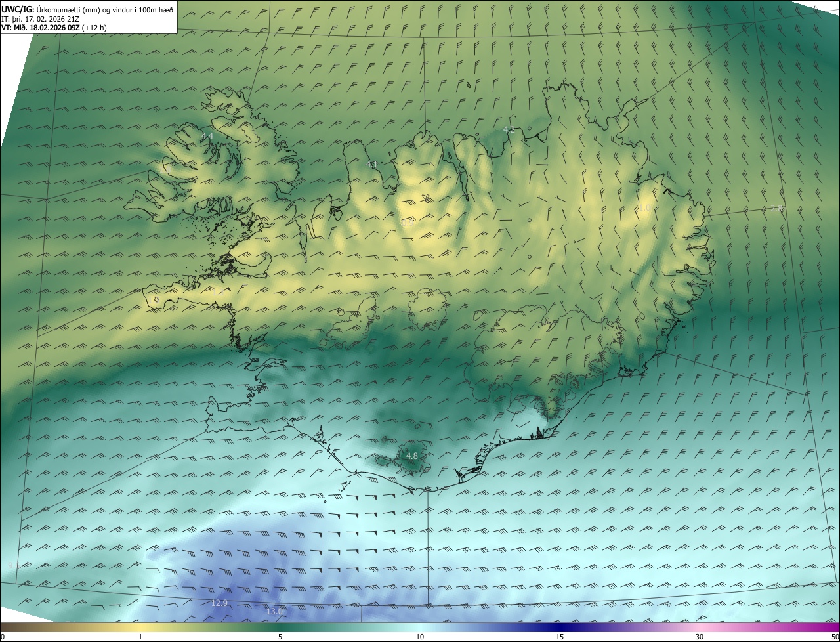Click the color scale tick label 50
The height and width of the screenshot is (642, 840).
click(835, 637)
